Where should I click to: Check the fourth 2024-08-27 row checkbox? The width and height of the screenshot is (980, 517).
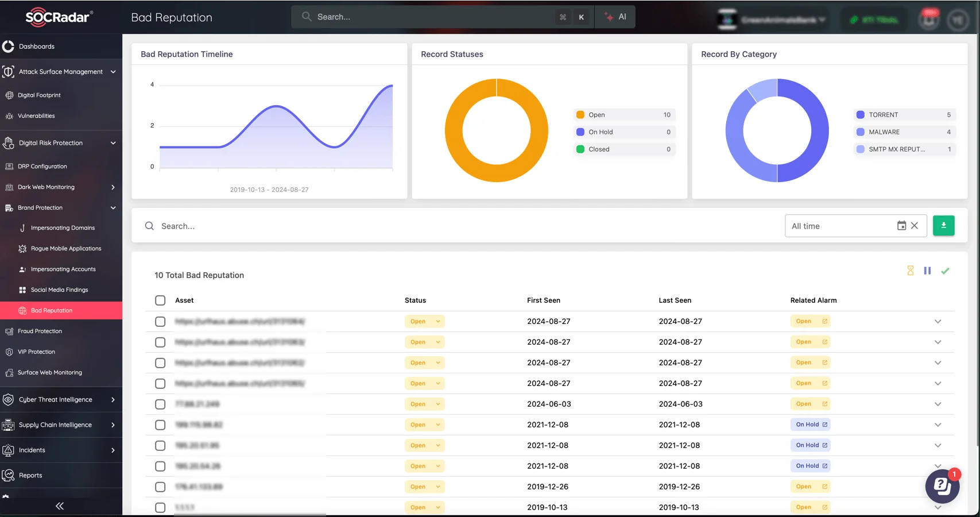160,384
